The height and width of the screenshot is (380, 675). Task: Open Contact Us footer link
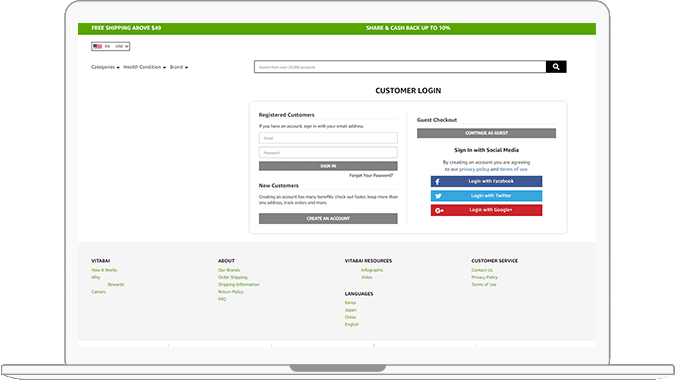(x=482, y=270)
